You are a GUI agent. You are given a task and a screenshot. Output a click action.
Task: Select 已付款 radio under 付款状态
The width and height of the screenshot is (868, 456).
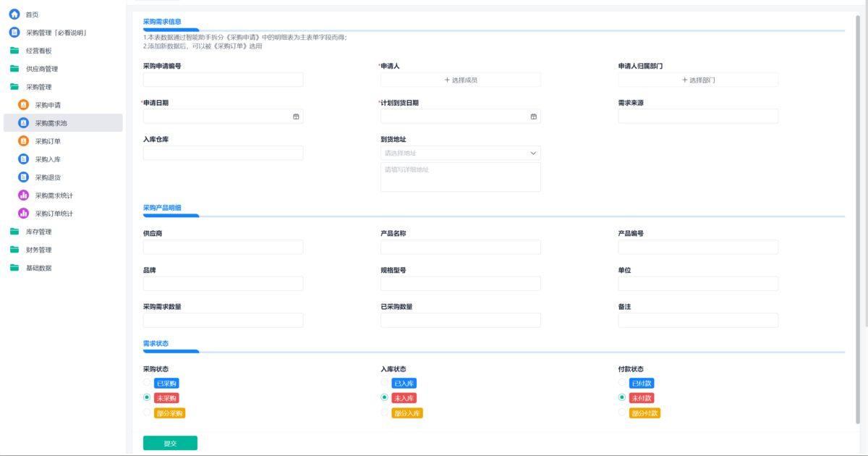click(x=622, y=382)
